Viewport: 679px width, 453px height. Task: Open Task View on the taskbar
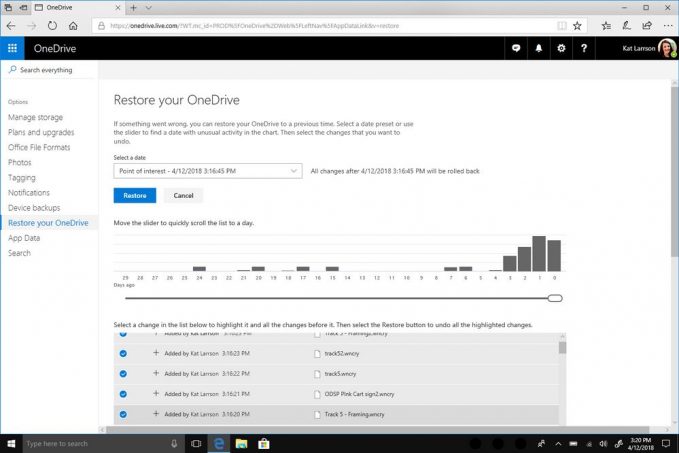point(196,443)
